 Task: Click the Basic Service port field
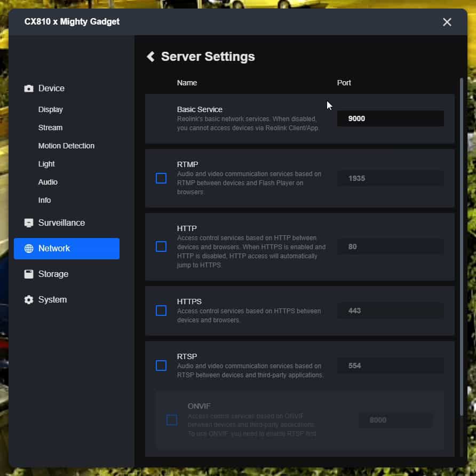click(x=390, y=118)
